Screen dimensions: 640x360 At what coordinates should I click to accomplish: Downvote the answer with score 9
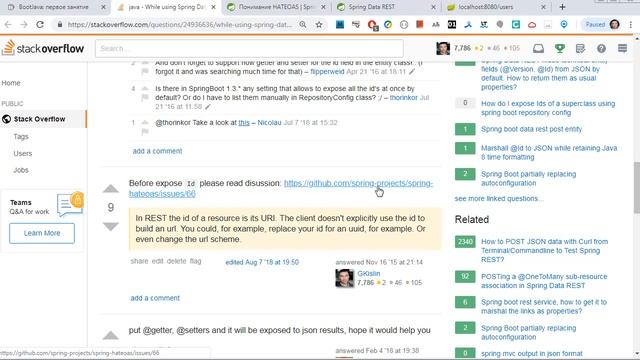111,226
